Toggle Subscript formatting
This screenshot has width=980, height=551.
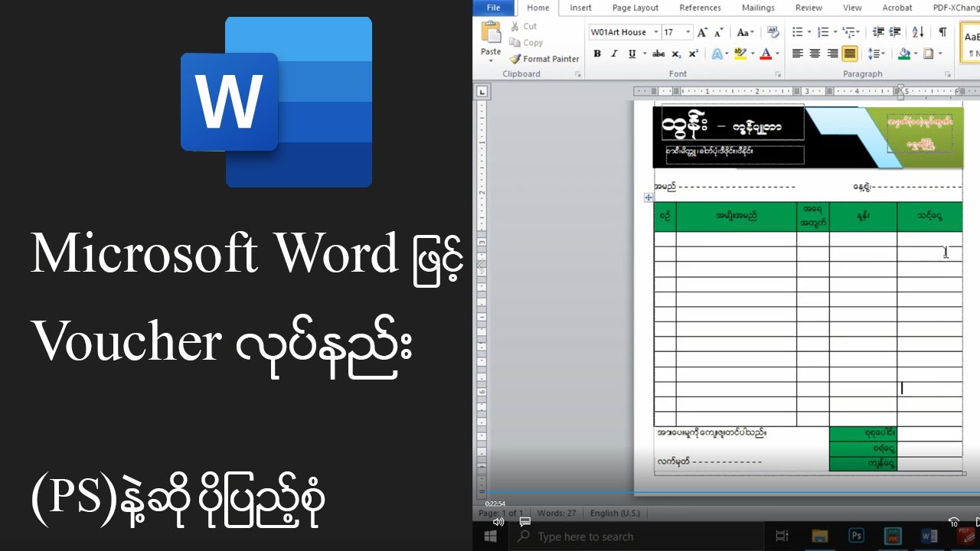pos(676,54)
